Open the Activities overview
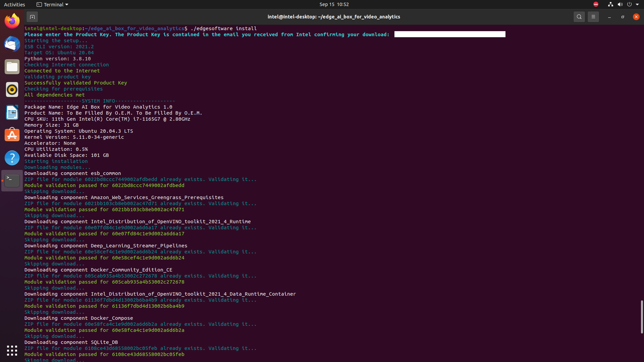The width and height of the screenshot is (644, 362). (14, 4)
